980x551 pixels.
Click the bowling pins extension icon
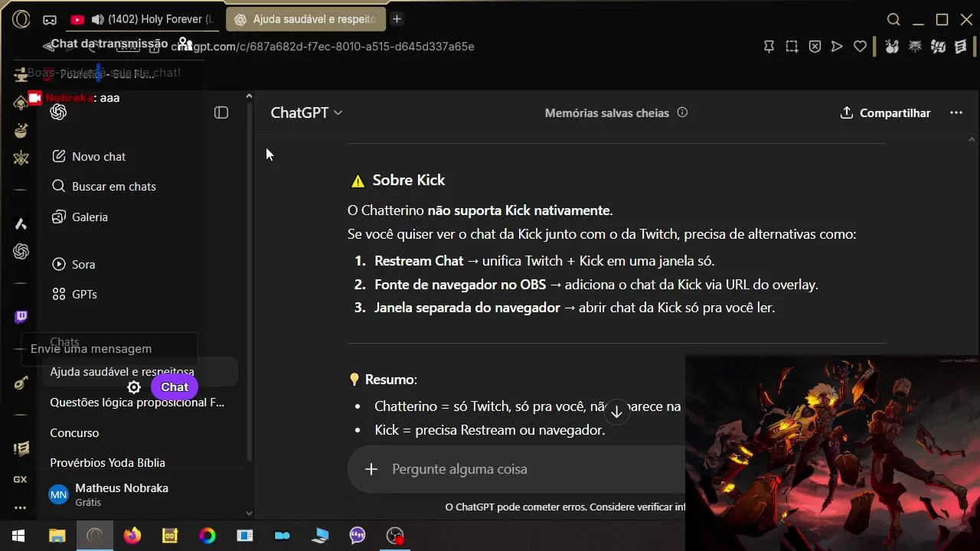pyautogui.click(x=891, y=47)
